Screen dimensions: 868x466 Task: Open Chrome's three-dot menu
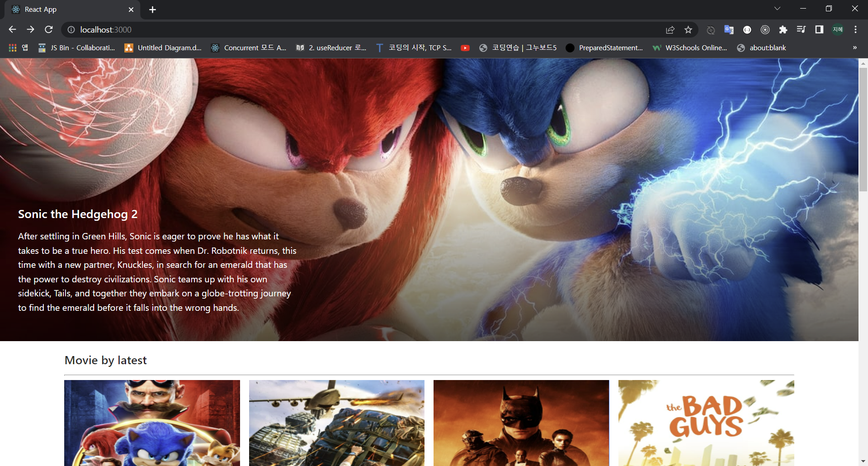pyautogui.click(x=855, y=29)
